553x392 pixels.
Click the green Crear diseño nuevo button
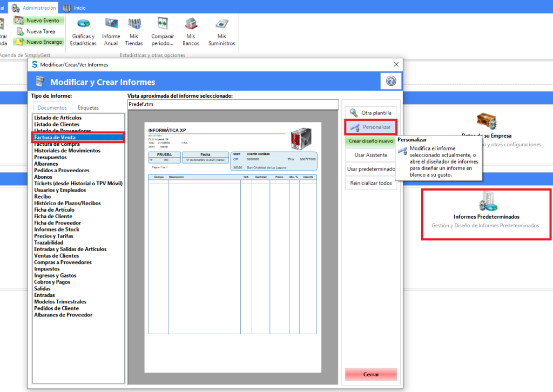(371, 141)
